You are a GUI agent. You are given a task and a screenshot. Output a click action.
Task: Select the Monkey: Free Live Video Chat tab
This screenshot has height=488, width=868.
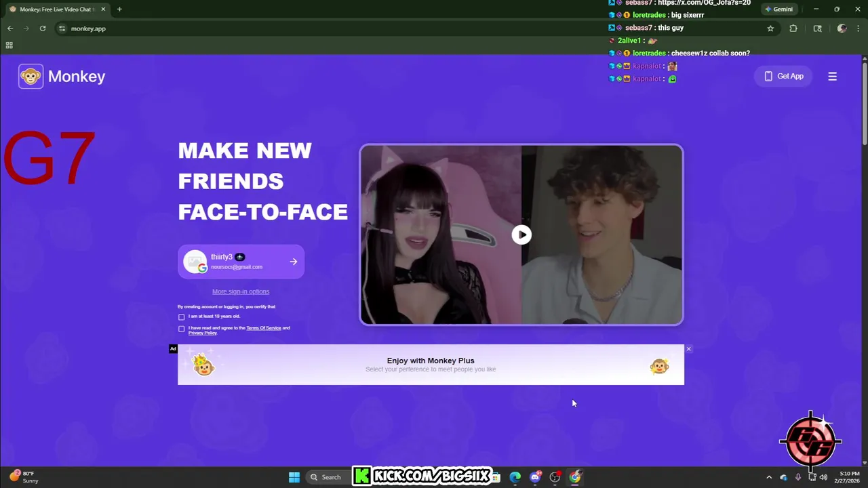(56, 9)
